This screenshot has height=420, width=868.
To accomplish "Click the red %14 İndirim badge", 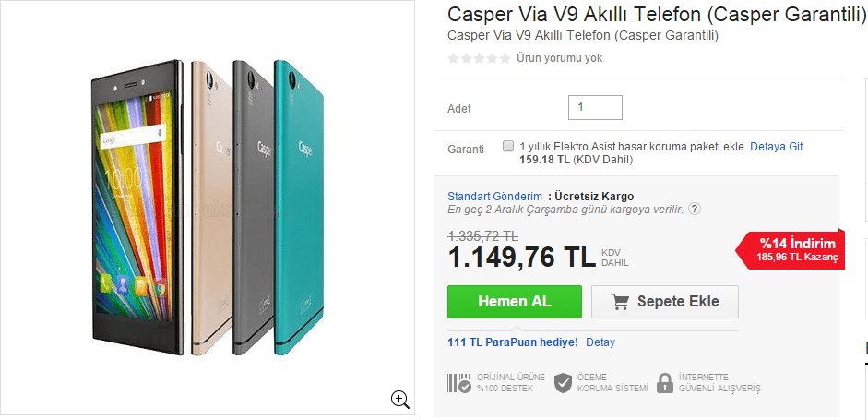I will pos(791,249).
